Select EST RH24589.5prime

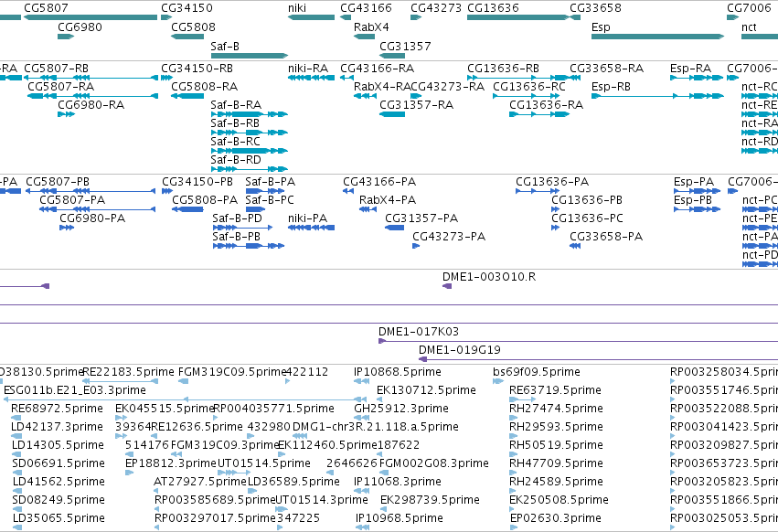(513, 490)
